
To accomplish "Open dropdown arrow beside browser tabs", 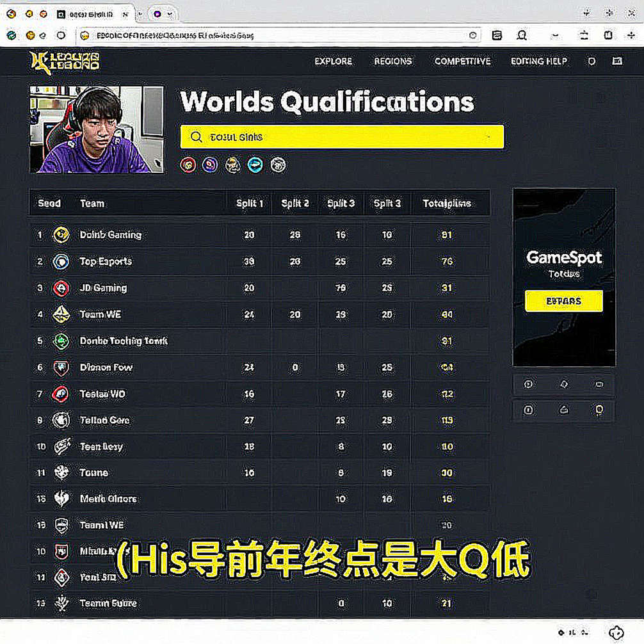I will point(170,14).
